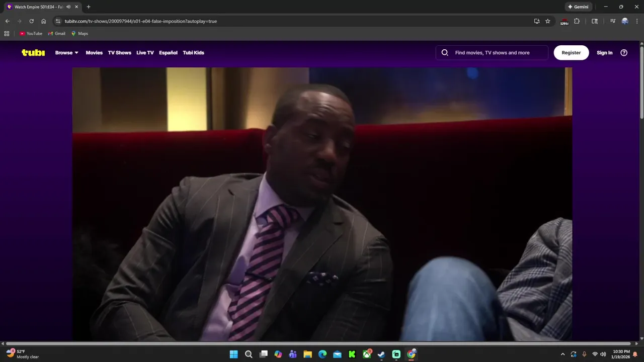Open the Extensions puzzle icon
The width and height of the screenshot is (644, 362).
click(577, 21)
